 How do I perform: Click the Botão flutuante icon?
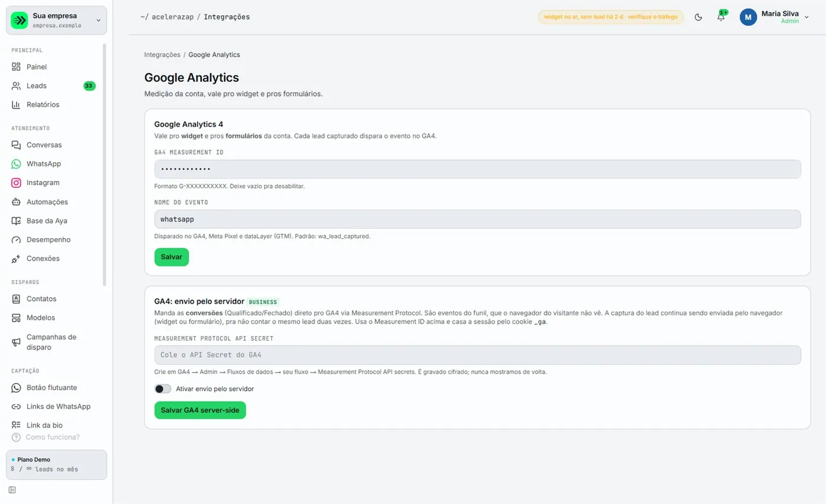[x=16, y=387]
